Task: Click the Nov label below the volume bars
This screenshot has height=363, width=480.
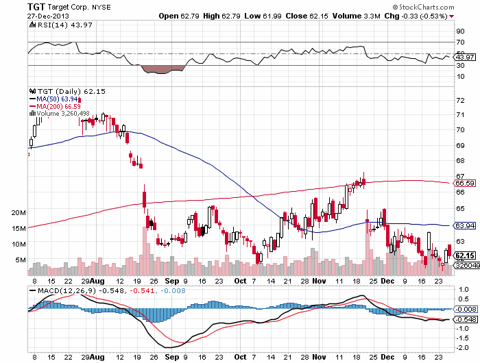Action: [x=319, y=281]
